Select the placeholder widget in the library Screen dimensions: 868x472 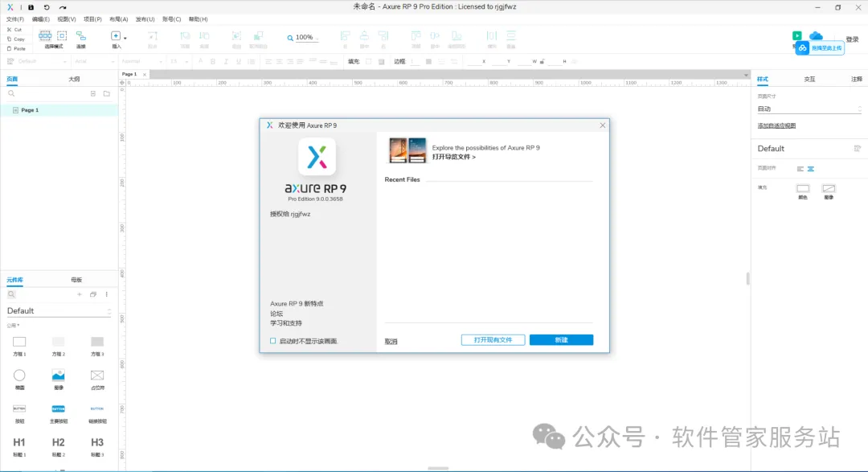97,380
